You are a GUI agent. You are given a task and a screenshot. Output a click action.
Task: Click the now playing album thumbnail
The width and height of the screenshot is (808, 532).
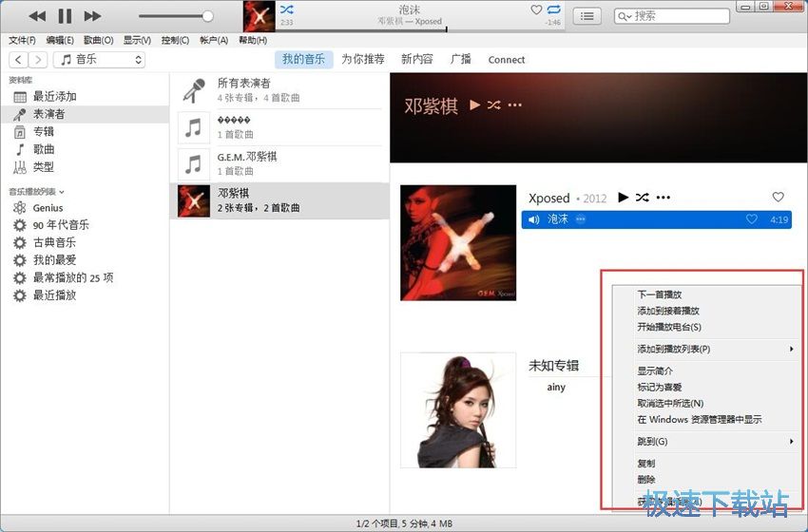pos(259,16)
